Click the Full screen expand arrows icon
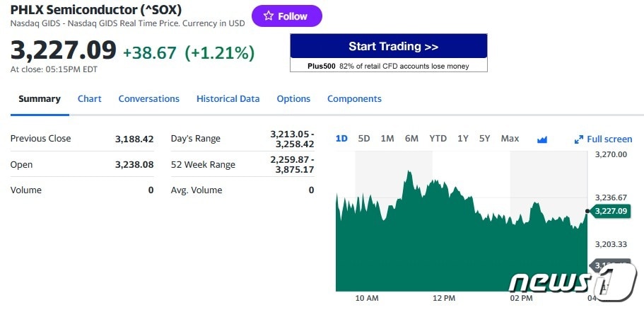The image size is (644, 310). 579,139
